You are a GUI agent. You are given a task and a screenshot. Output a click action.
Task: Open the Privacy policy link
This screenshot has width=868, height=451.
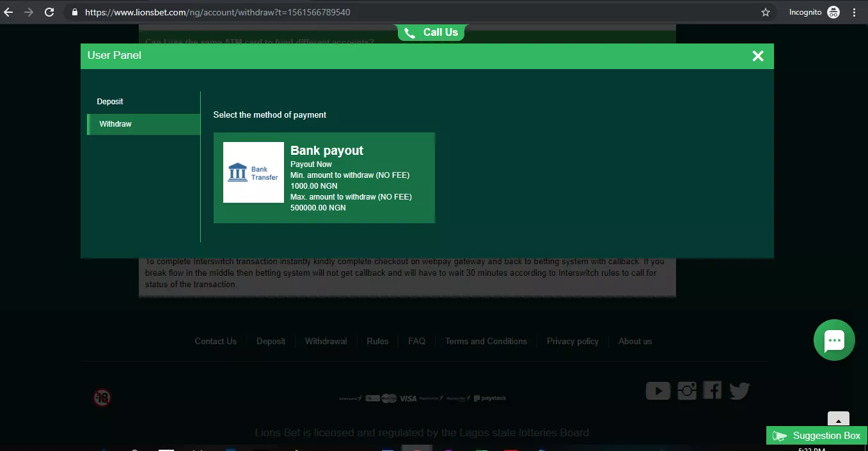(x=572, y=341)
